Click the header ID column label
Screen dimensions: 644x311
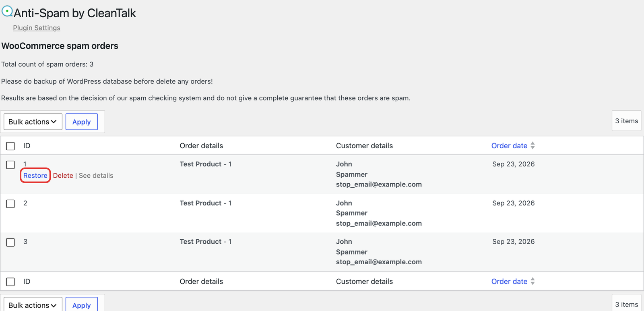(27, 146)
